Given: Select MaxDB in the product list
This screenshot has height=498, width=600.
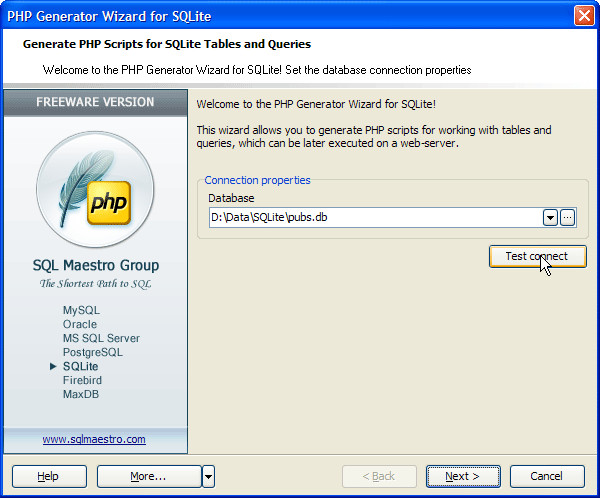Looking at the screenshot, I should coord(81,394).
